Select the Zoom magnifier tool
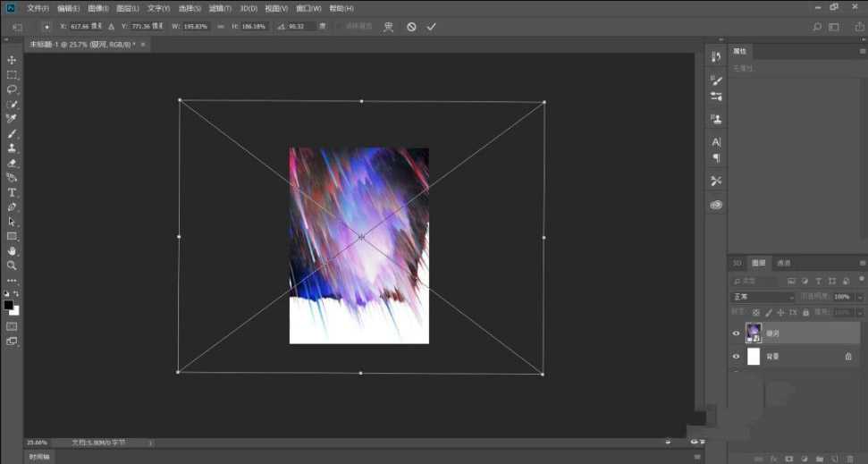This screenshot has height=464, width=868. pyautogui.click(x=12, y=266)
